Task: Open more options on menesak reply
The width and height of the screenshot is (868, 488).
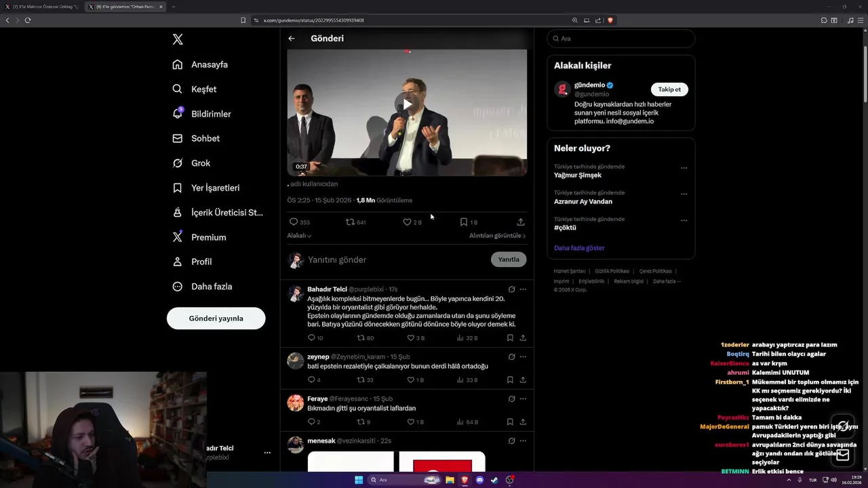Action: 523,441
